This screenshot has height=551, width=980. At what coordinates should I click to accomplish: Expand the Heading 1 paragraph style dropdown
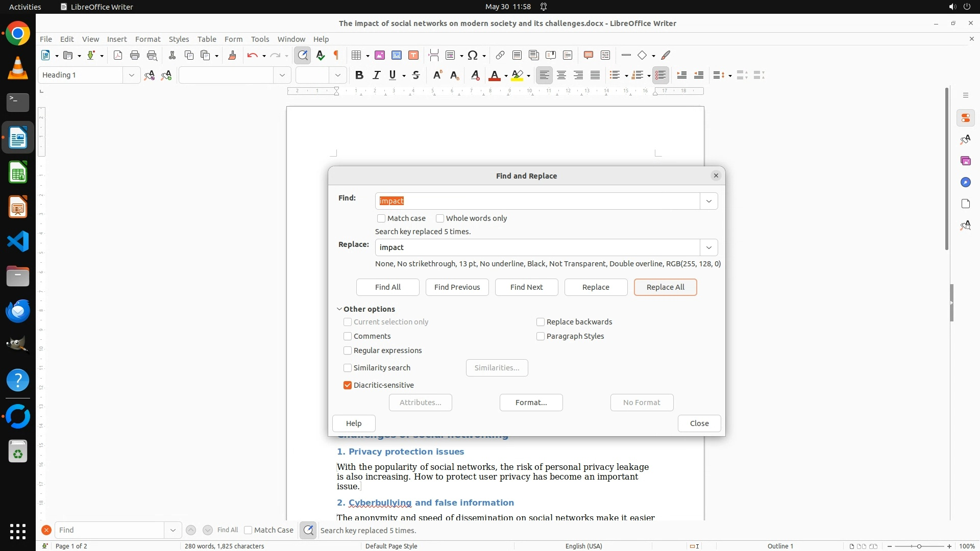(131, 76)
